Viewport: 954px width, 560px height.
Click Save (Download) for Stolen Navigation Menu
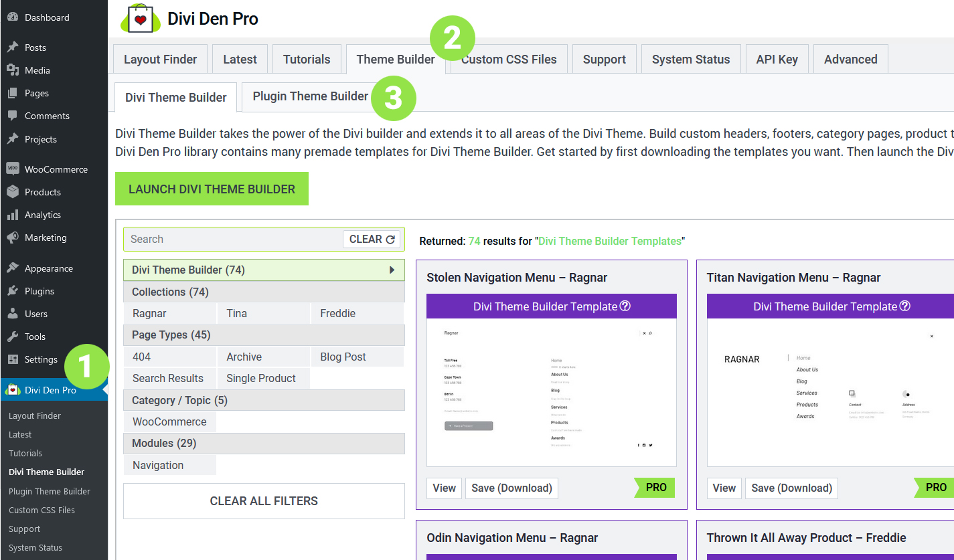pos(511,488)
